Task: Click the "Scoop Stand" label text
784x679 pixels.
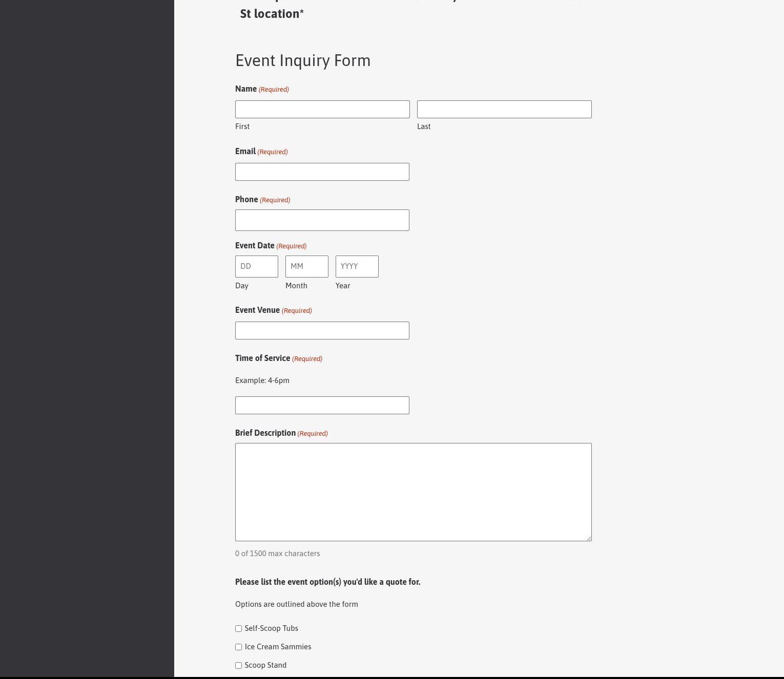Action: coord(266,665)
